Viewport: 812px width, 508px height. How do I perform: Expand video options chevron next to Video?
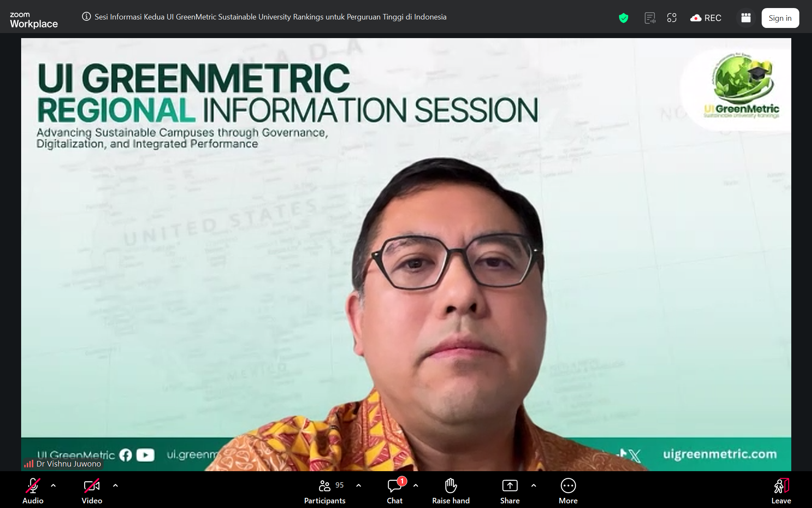[115, 486]
